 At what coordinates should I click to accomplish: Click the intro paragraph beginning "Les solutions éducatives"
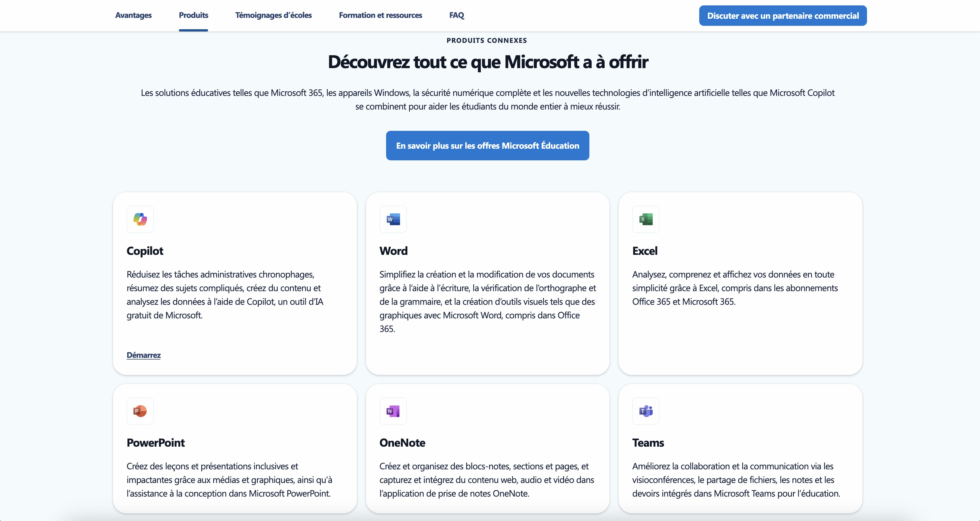(488, 100)
